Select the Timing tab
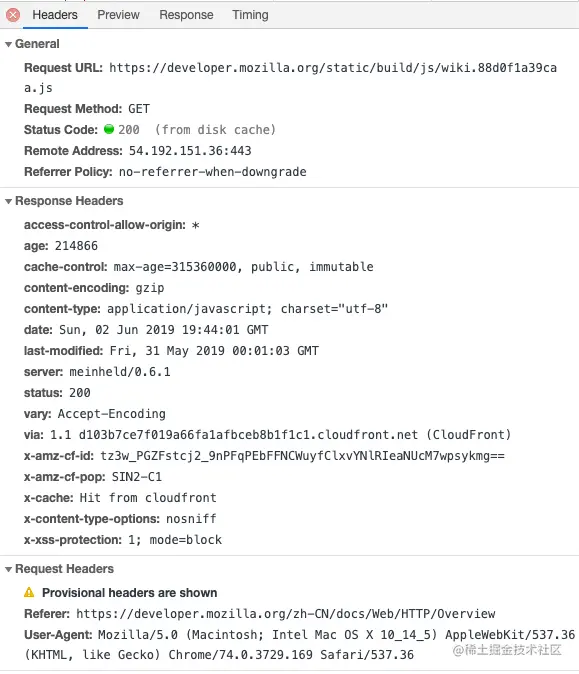Image resolution: width=579 pixels, height=674 pixels. point(250,15)
